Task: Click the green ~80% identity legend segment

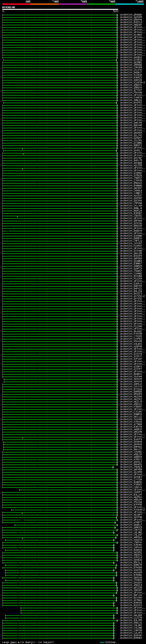Action: tap(101, 4)
